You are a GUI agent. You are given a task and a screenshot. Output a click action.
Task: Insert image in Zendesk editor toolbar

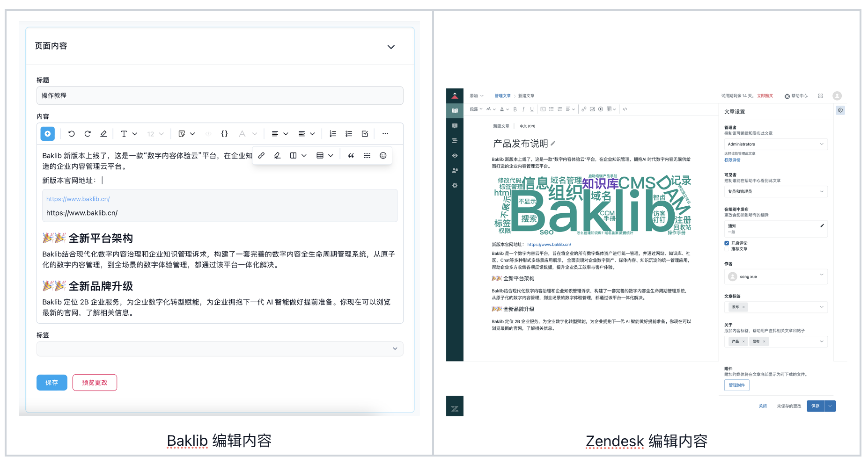coord(592,109)
